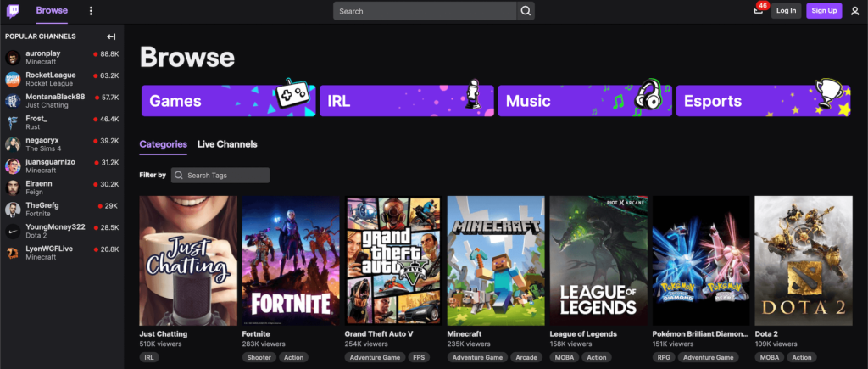The height and width of the screenshot is (369, 868).
Task: Open the notifications inbox with 46 badge
Action: pyautogui.click(x=759, y=10)
